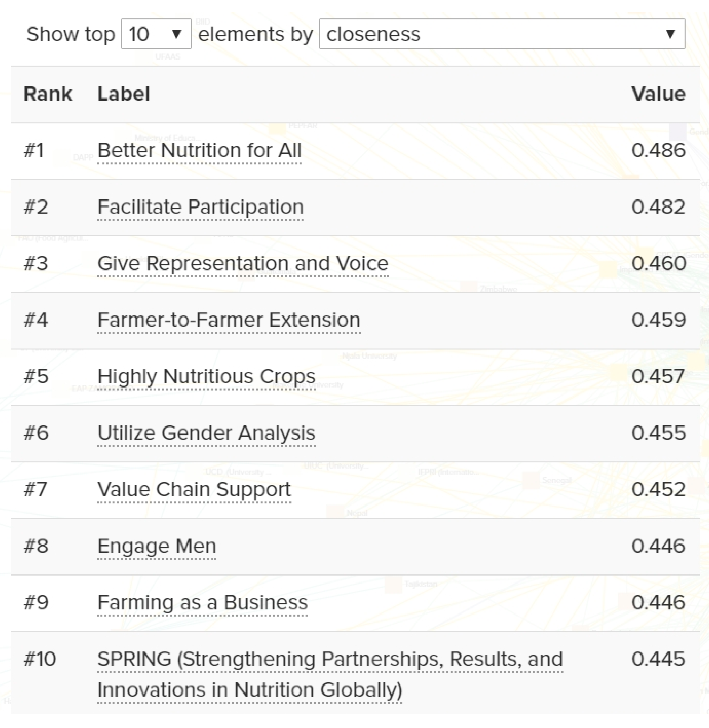This screenshot has height=728, width=709.
Task: Click the arrow on the closeness selector
Action: 670,34
